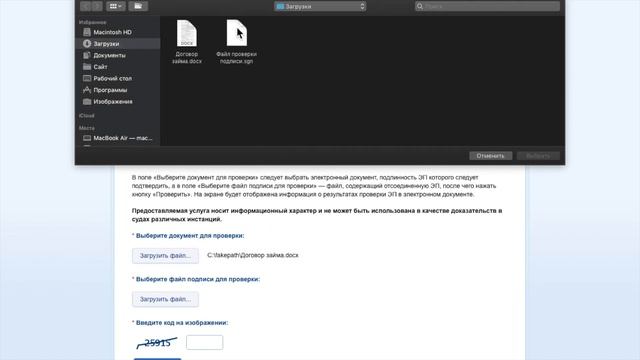Click the Отменить button
Screen dimensions: 640x360
491,156
